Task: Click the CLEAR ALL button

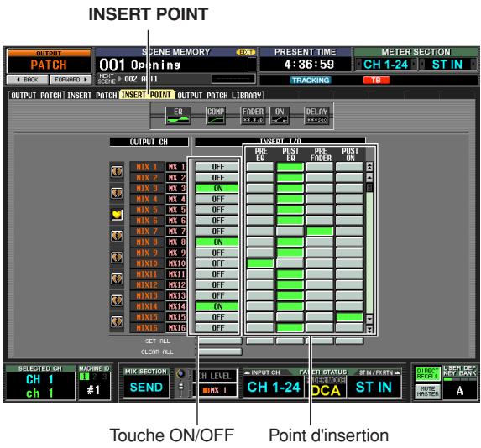Action: coord(220,352)
